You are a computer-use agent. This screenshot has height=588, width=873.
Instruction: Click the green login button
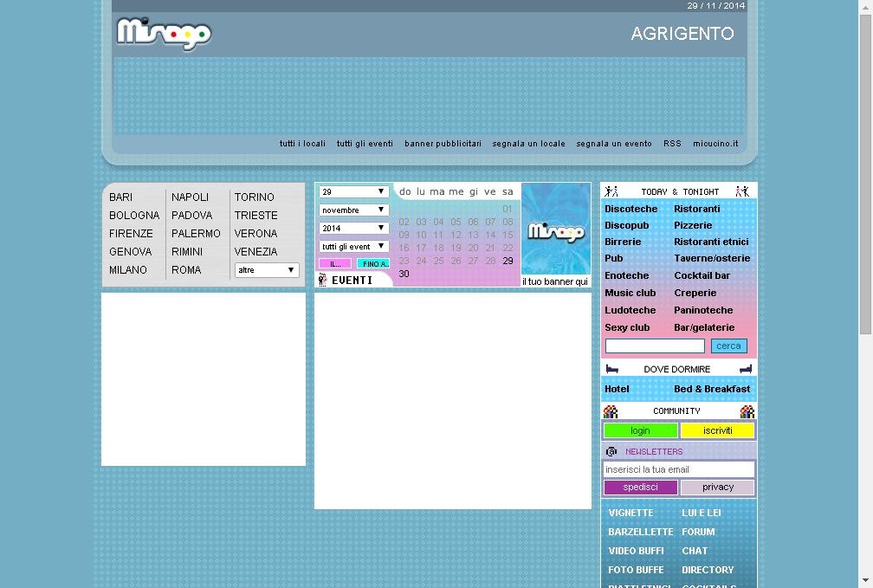(640, 430)
